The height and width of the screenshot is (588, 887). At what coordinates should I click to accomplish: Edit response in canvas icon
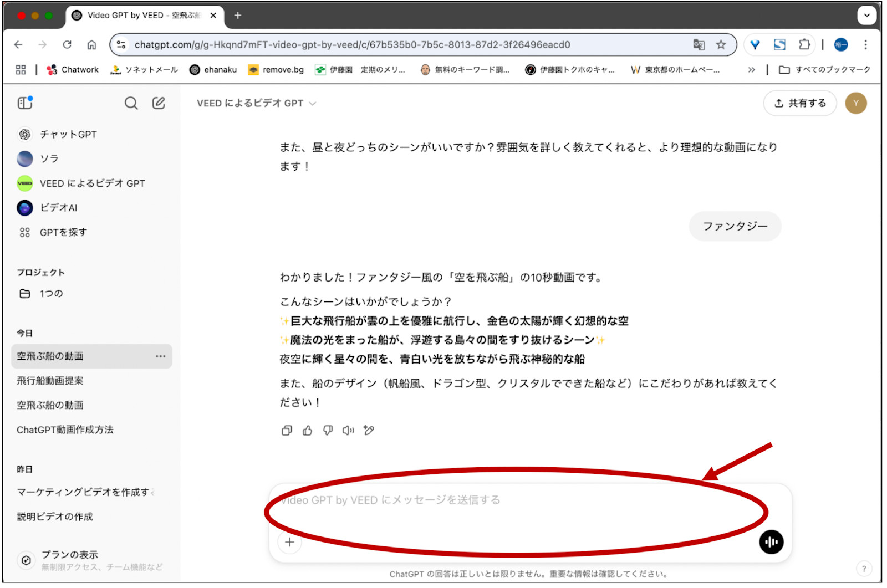click(369, 431)
